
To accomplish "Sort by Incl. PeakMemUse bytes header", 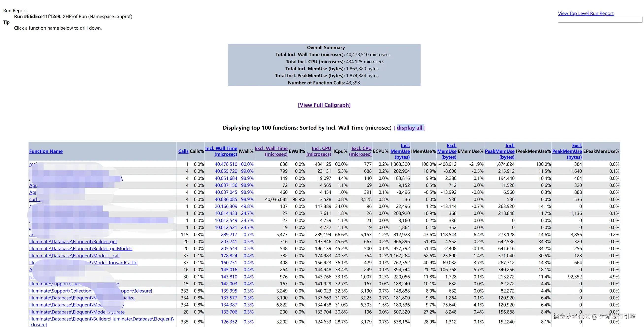I will click(500, 151).
